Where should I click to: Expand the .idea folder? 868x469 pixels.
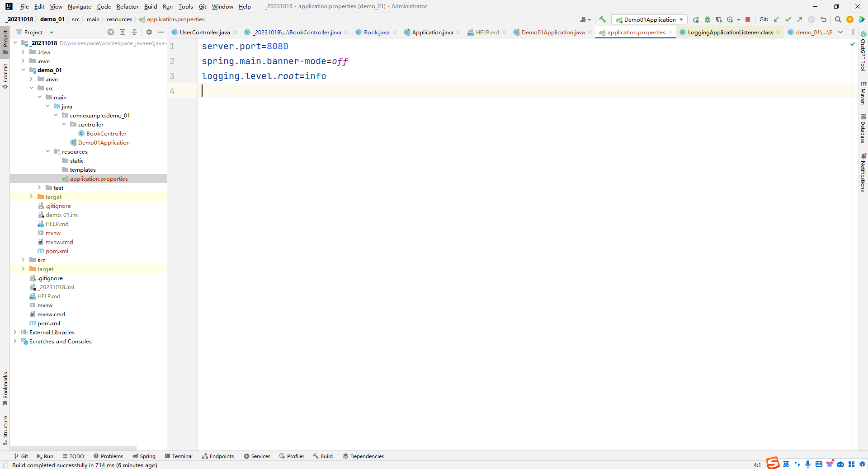[23, 52]
